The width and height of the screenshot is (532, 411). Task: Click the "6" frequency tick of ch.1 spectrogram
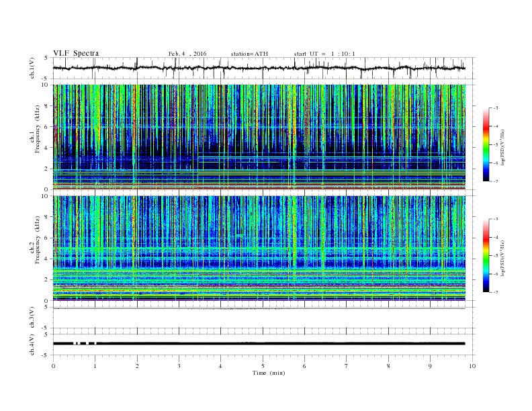pyautogui.click(x=47, y=127)
